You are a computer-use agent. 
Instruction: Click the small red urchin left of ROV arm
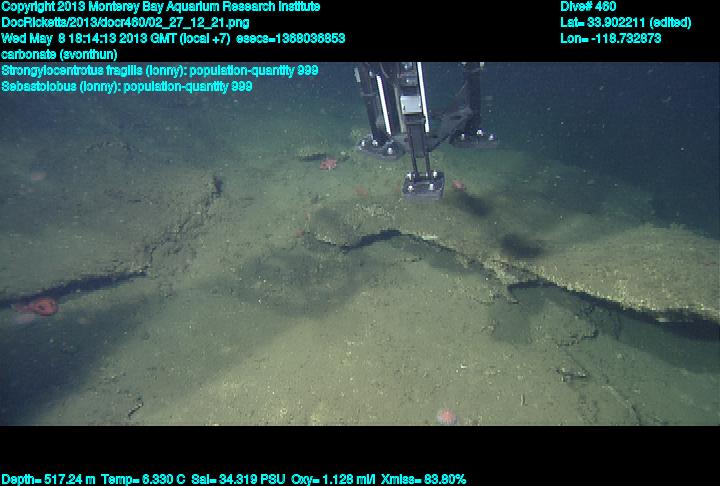click(x=327, y=162)
